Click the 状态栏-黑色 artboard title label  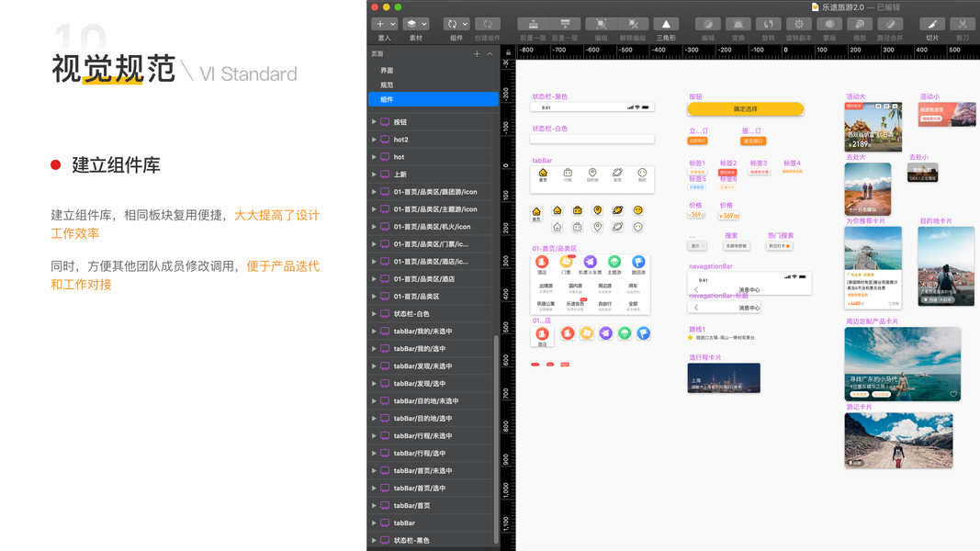click(x=549, y=96)
